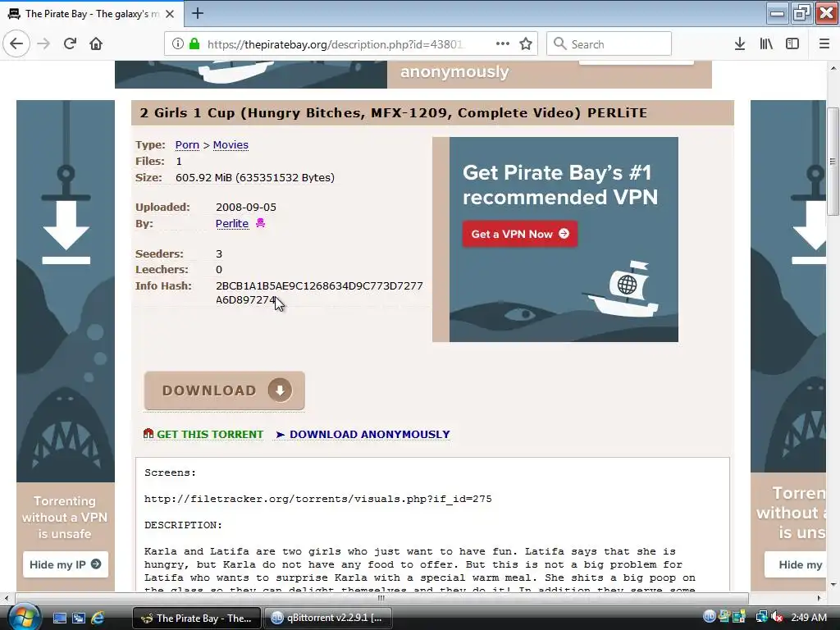840x630 pixels.
Task: Click the taskbar clock showing 2:49 AM
Action: click(809, 618)
